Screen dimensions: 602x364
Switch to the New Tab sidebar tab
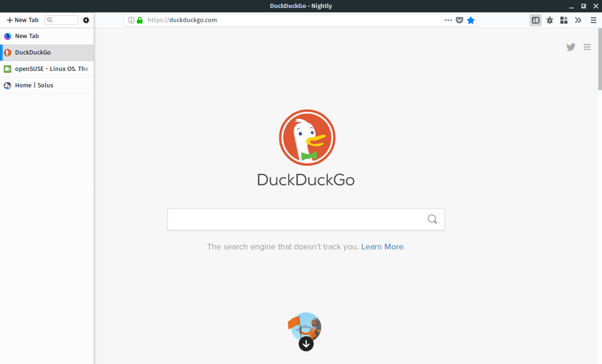47,36
